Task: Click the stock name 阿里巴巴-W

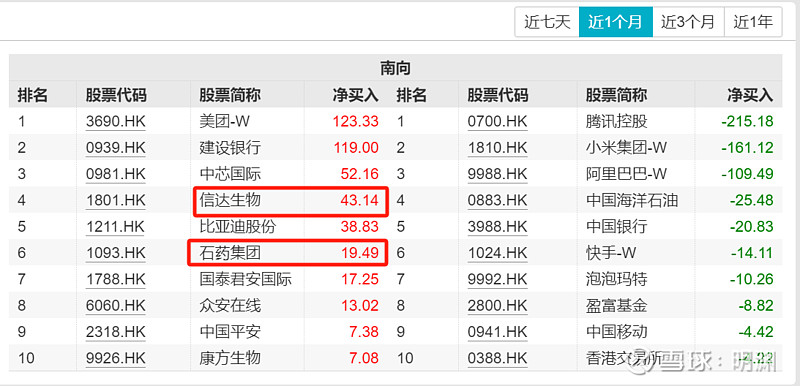Action: (x=627, y=174)
